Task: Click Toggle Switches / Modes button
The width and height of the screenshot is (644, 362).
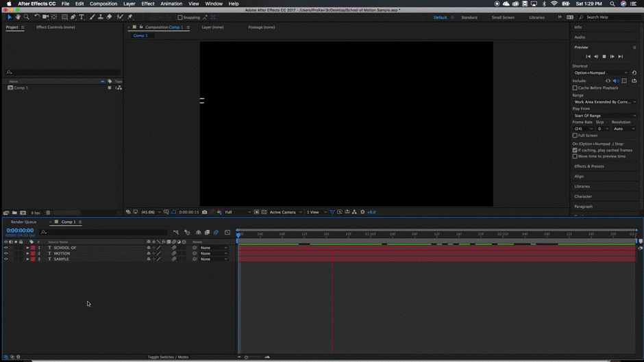Action: pos(168,357)
